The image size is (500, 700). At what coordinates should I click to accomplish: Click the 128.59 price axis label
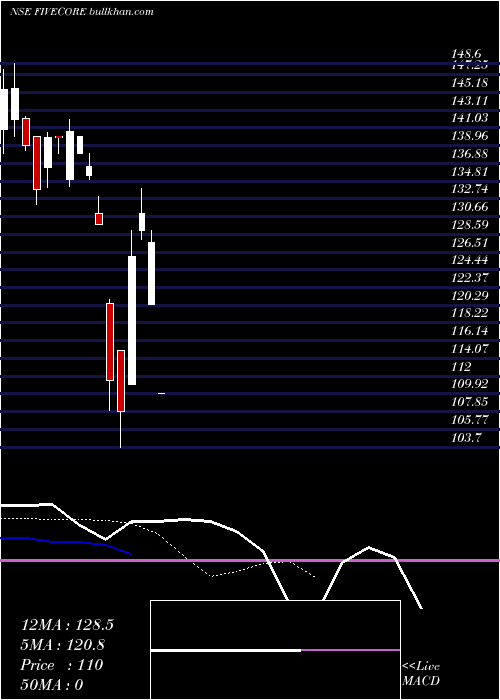(x=470, y=225)
